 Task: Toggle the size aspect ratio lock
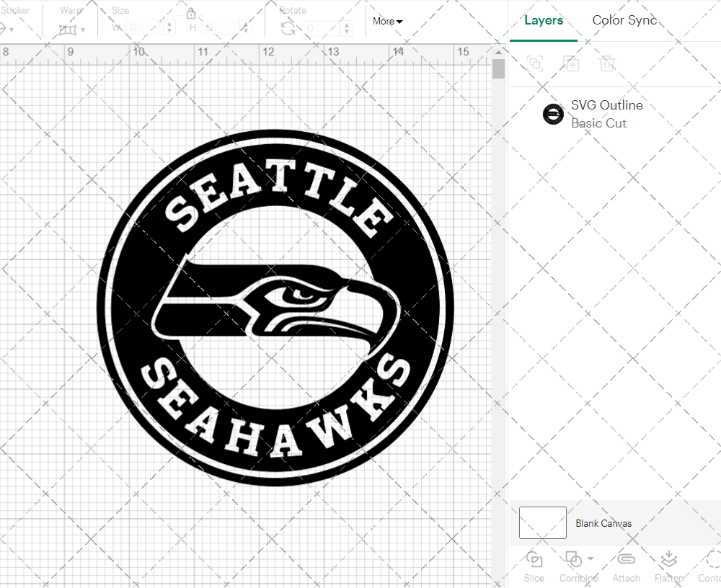point(191,14)
